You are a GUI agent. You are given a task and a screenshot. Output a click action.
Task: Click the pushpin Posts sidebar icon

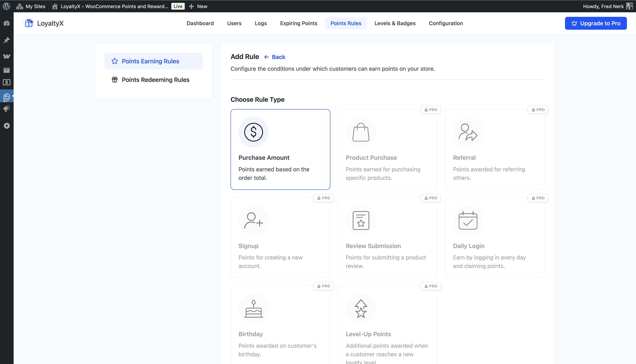tap(6, 40)
